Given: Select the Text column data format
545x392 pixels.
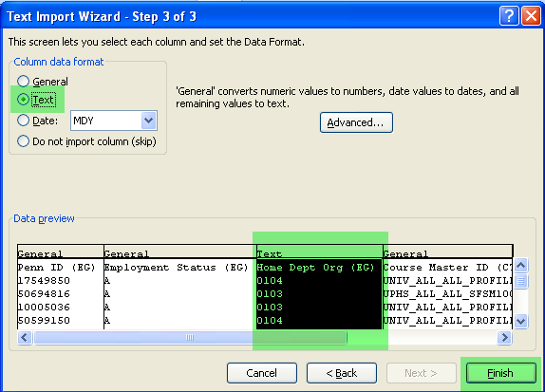Looking at the screenshot, I should tap(24, 100).
